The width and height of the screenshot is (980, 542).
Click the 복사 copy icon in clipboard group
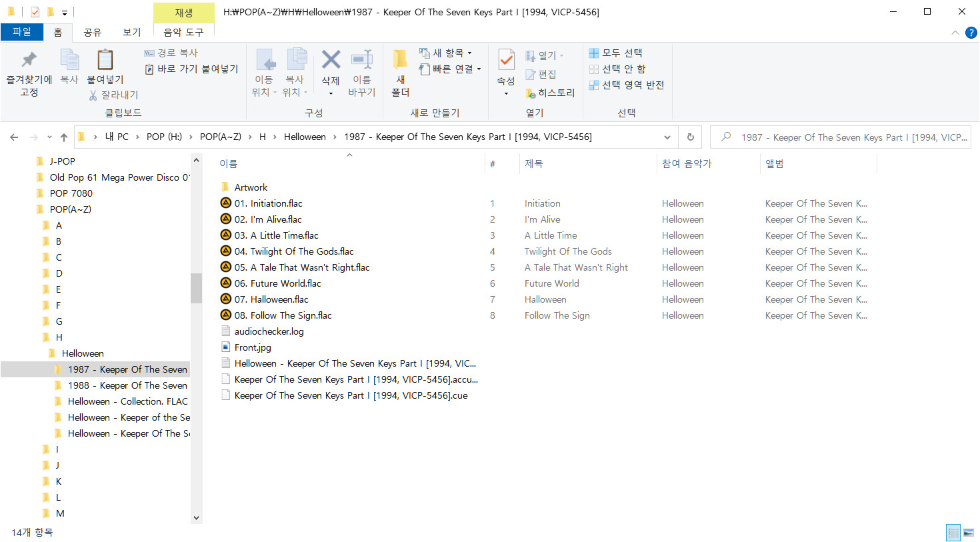click(69, 60)
